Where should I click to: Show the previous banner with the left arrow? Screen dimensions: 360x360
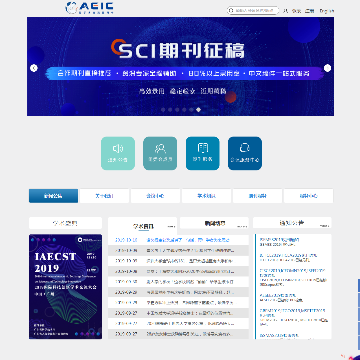[x=34, y=68]
